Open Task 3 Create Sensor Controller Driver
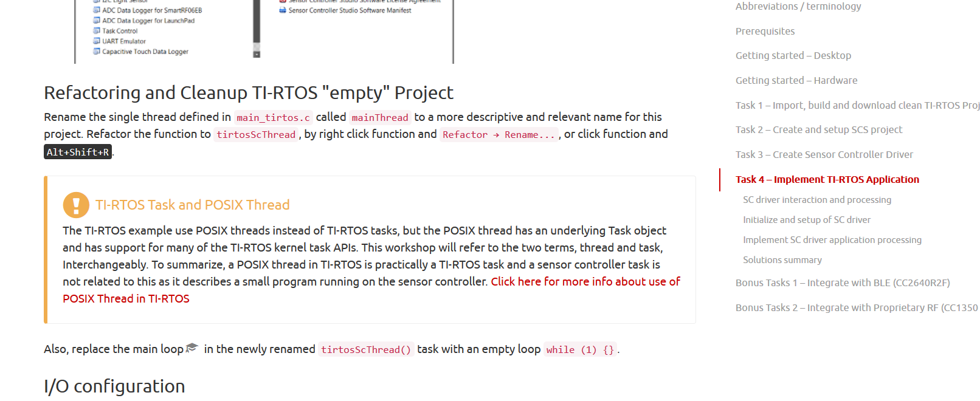Image resolution: width=980 pixels, height=401 pixels. tap(824, 154)
